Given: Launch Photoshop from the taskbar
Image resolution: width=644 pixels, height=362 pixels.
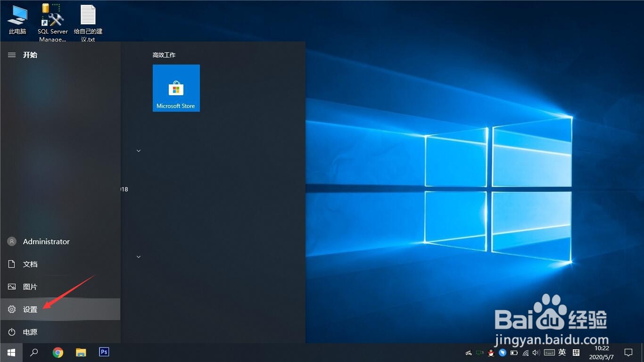Looking at the screenshot, I should click(104, 353).
